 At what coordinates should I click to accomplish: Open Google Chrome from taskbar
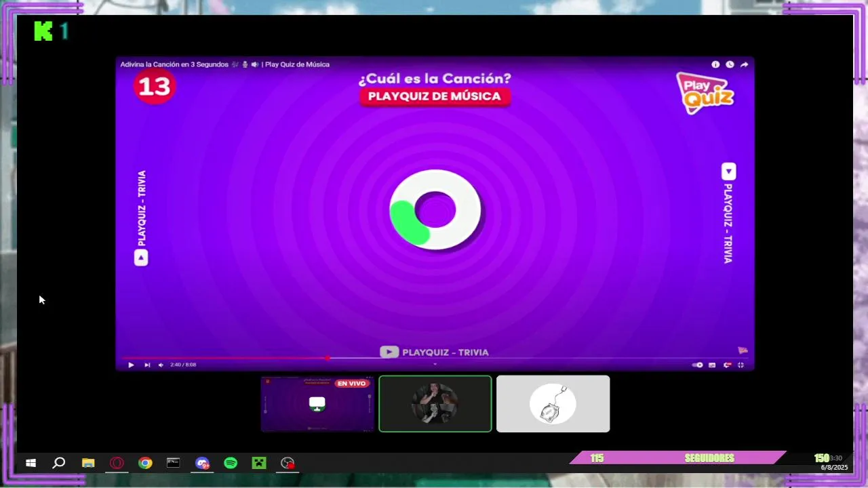tap(145, 463)
